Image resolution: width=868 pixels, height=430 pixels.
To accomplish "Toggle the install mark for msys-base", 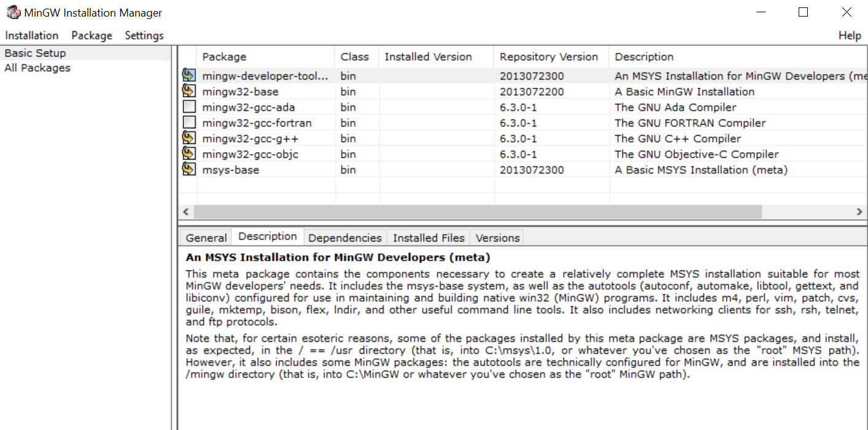I will [189, 170].
